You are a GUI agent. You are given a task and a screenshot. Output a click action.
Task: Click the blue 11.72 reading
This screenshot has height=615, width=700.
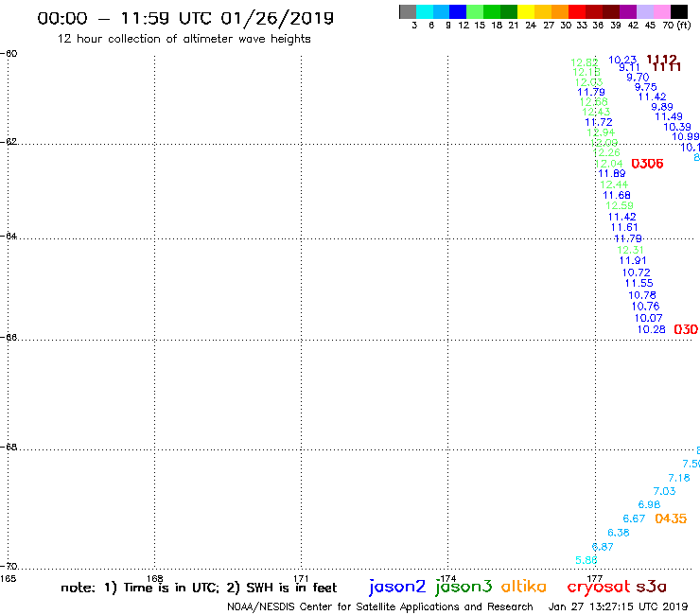tap(599, 122)
